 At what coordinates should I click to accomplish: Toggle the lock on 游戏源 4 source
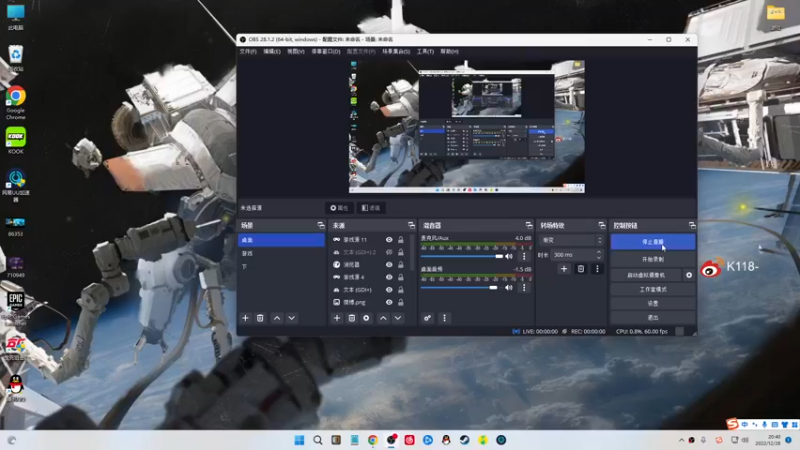401,277
